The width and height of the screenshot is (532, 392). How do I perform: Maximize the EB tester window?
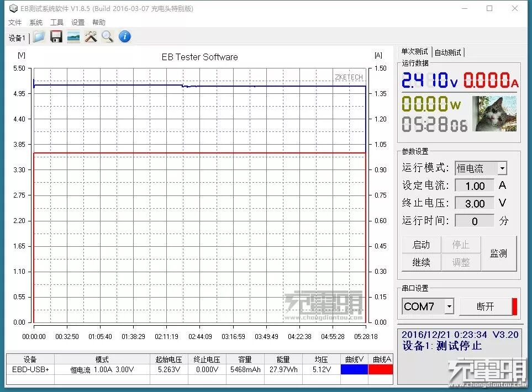[489, 8]
